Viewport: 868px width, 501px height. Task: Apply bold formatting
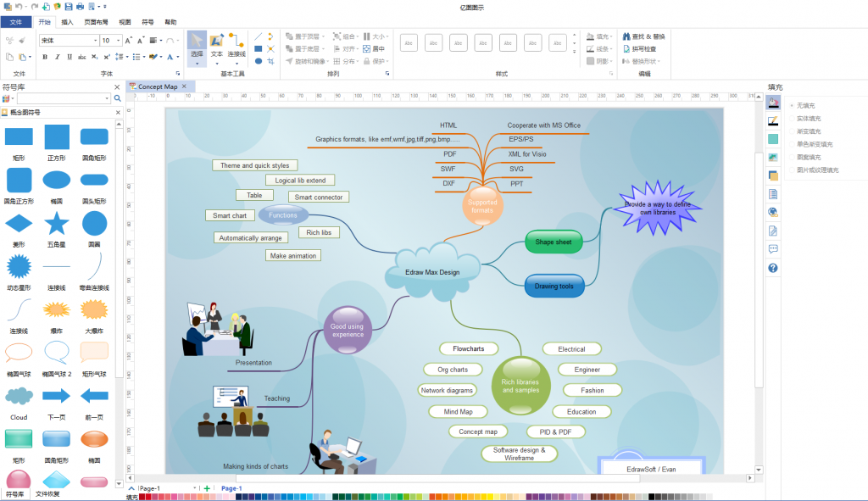(x=45, y=57)
